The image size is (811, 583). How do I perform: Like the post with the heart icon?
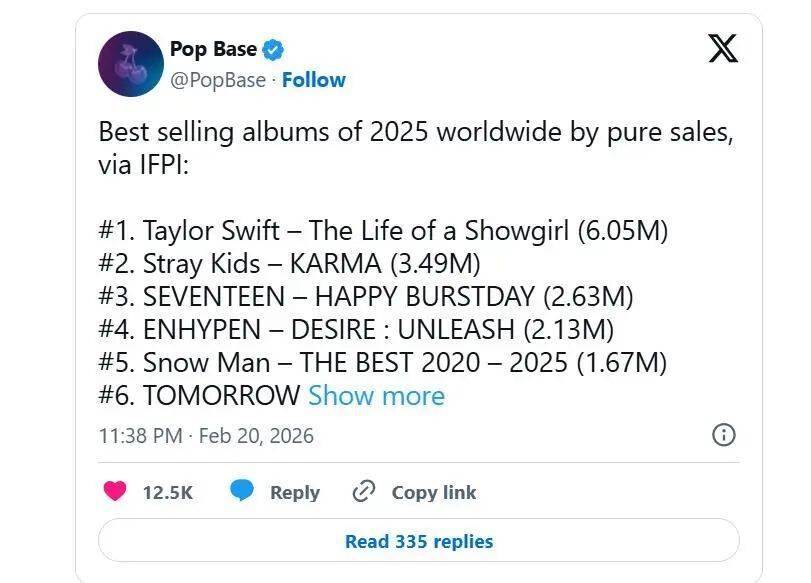(x=117, y=492)
